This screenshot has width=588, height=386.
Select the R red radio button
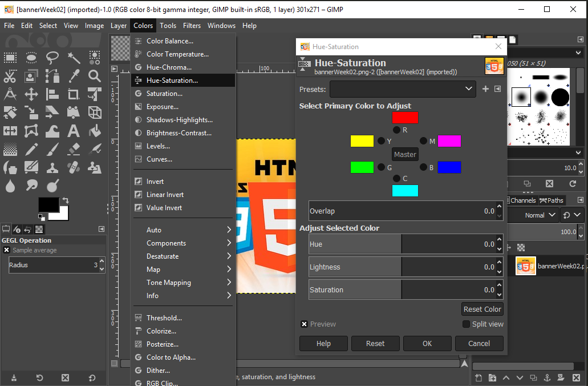(x=396, y=130)
